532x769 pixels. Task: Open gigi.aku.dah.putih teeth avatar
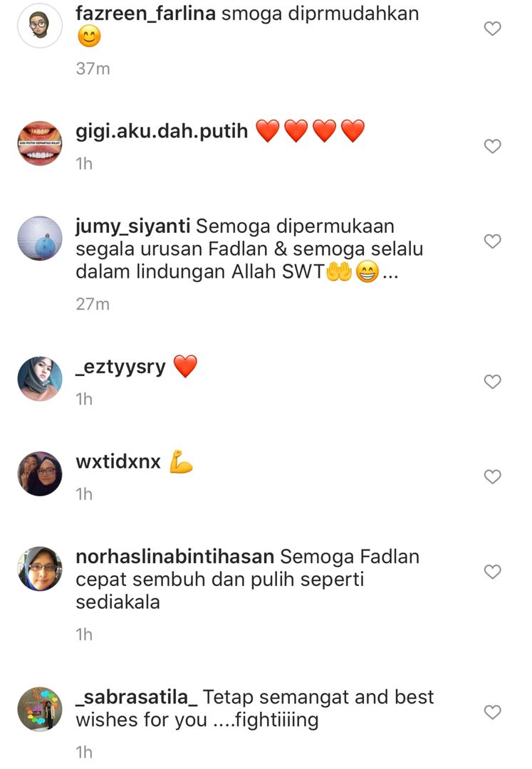pyautogui.click(x=40, y=143)
